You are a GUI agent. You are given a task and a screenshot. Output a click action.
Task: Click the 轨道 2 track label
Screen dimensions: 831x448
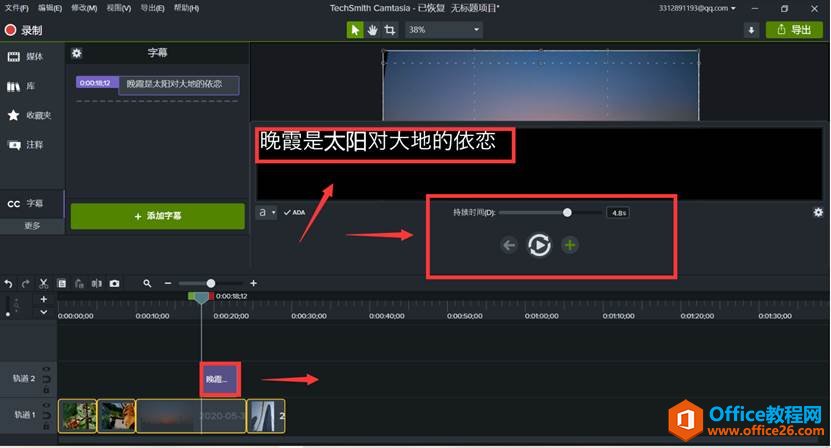tap(24, 379)
